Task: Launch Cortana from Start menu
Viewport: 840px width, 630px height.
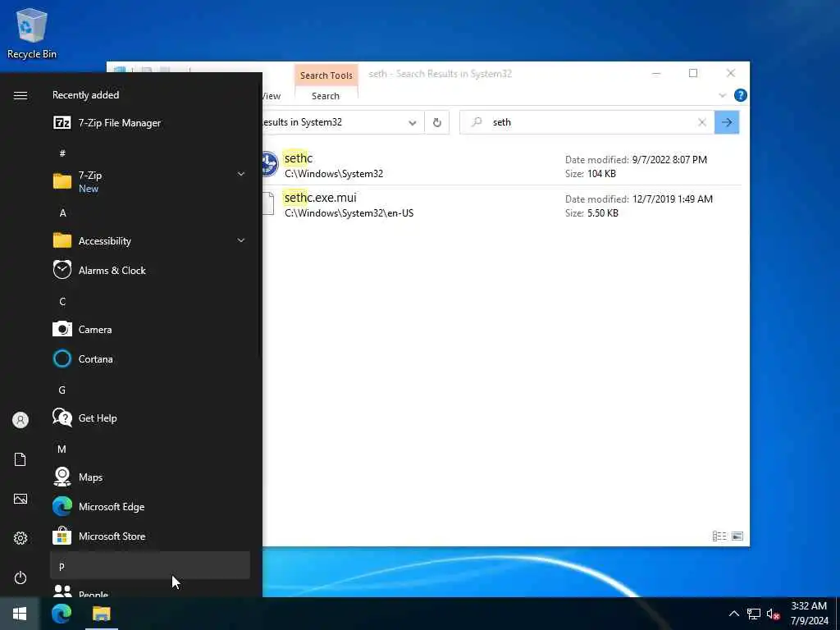Action: (x=150, y=358)
